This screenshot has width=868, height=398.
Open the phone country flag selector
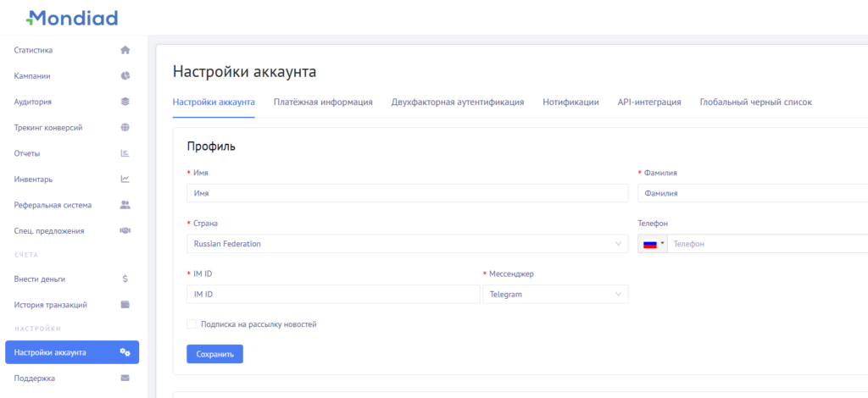point(654,244)
